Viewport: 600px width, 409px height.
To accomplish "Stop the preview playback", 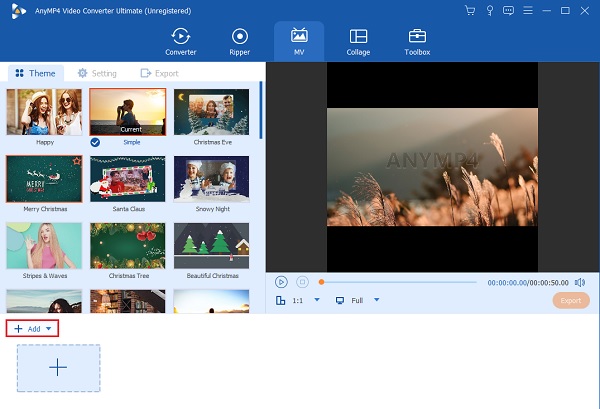I will pyautogui.click(x=302, y=282).
